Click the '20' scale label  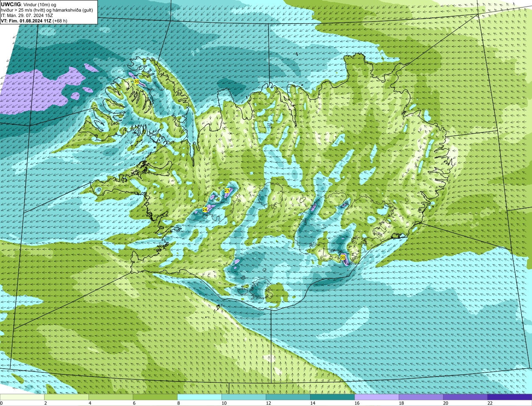pos(446,403)
